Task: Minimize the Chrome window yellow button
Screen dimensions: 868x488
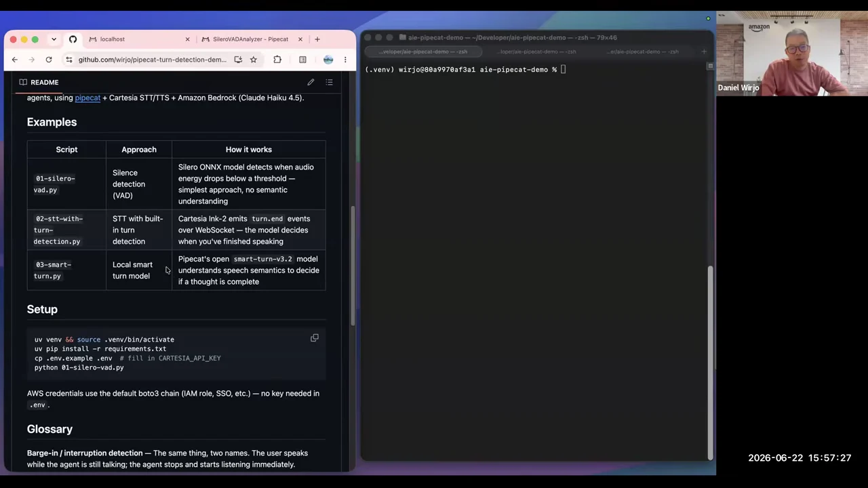Action: point(24,39)
